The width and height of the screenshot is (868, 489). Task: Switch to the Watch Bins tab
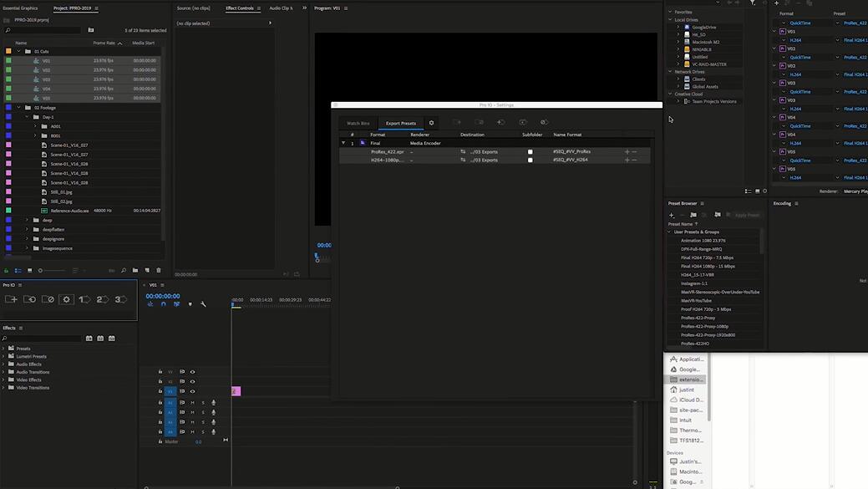click(x=358, y=123)
